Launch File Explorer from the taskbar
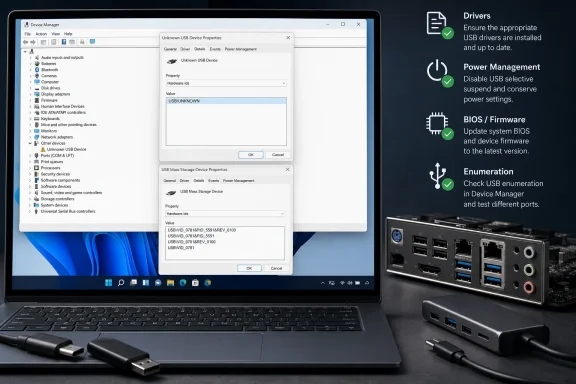Image resolution: width=576 pixels, height=384 pixels. [170, 283]
